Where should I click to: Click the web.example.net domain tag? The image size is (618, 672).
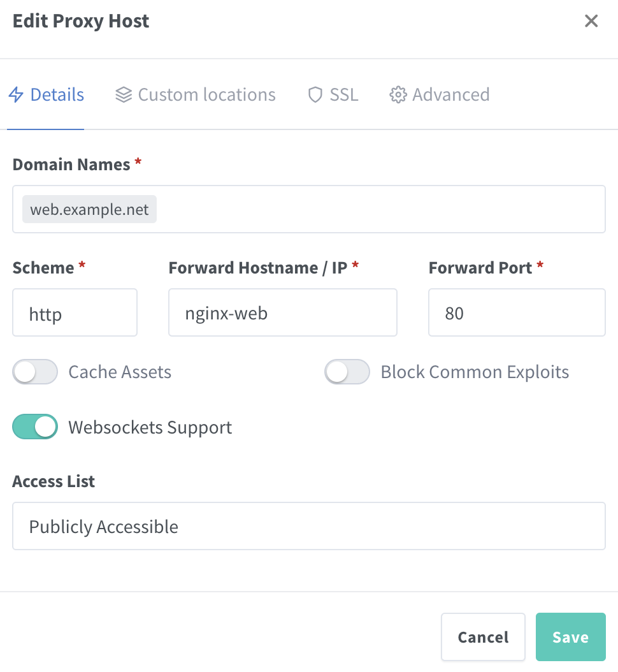[x=89, y=210]
